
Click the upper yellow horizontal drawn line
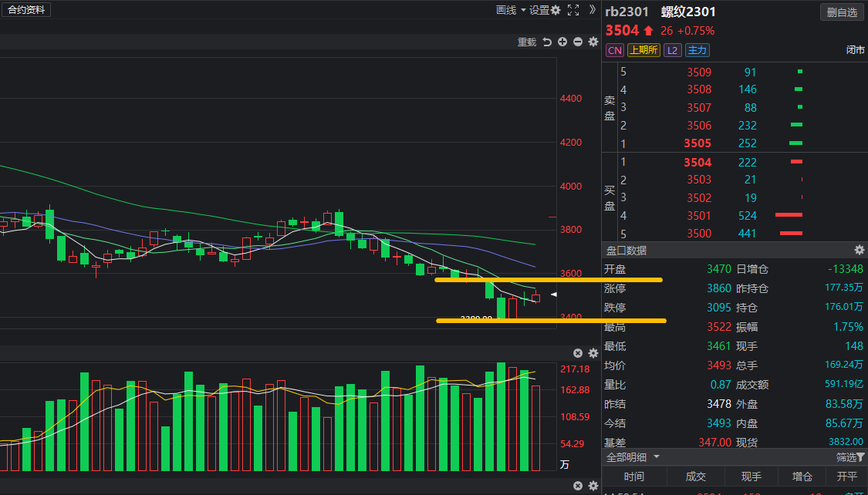pos(548,280)
